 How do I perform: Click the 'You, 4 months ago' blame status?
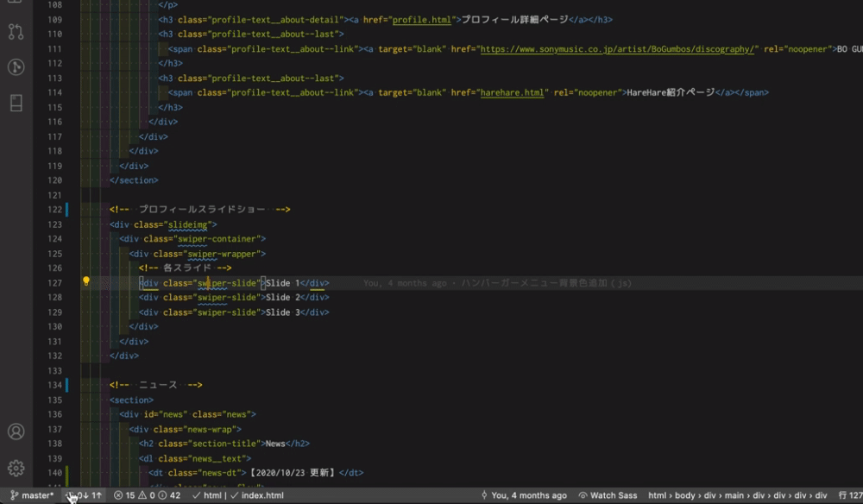(524, 495)
